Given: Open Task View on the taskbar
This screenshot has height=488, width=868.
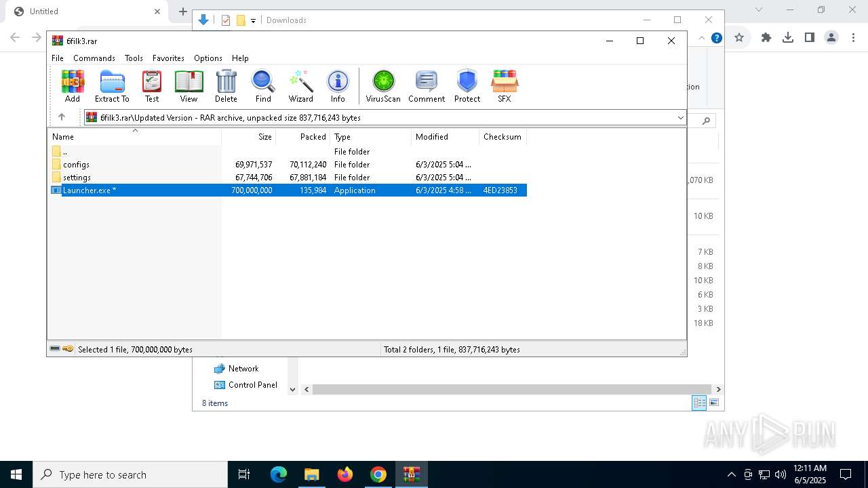Looking at the screenshot, I should (244, 474).
